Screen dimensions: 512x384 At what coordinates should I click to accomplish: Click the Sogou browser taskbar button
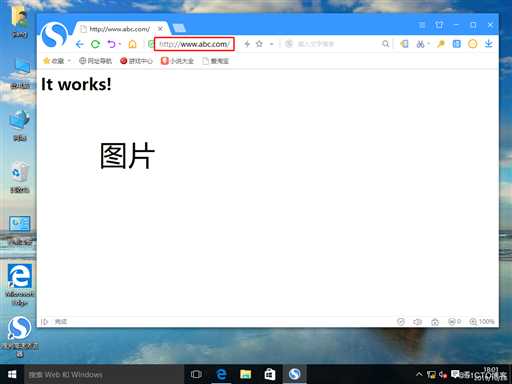click(295, 374)
